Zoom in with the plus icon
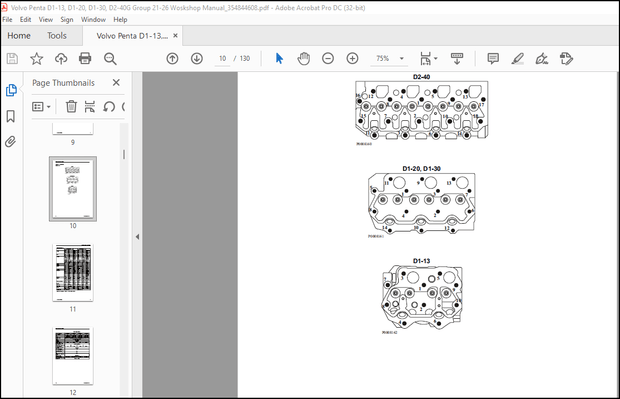The width and height of the screenshot is (620, 399). point(352,59)
